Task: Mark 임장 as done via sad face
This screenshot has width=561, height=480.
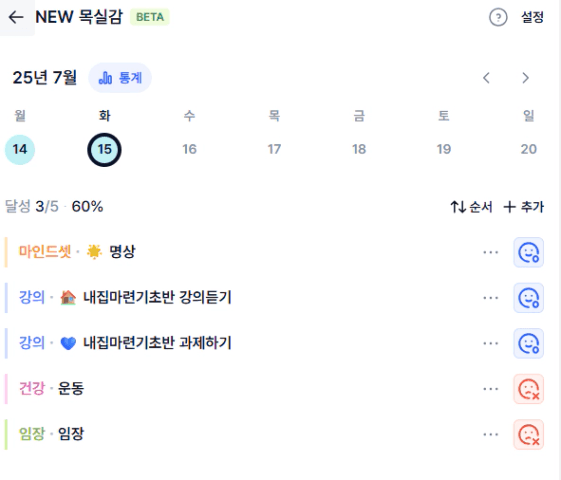Action: (x=528, y=434)
